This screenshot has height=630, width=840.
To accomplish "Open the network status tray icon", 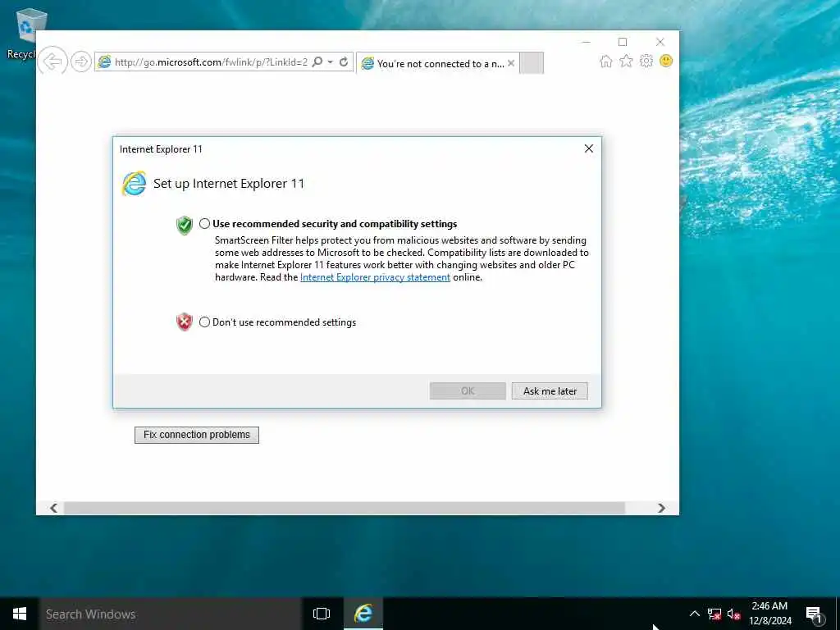I will pyautogui.click(x=714, y=614).
